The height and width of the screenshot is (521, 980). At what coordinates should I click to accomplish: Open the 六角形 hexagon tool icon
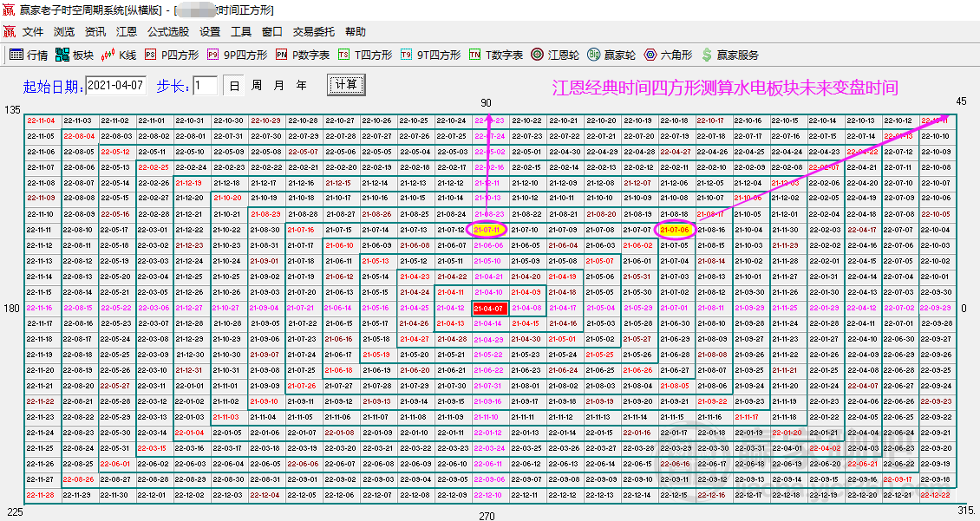click(x=650, y=55)
